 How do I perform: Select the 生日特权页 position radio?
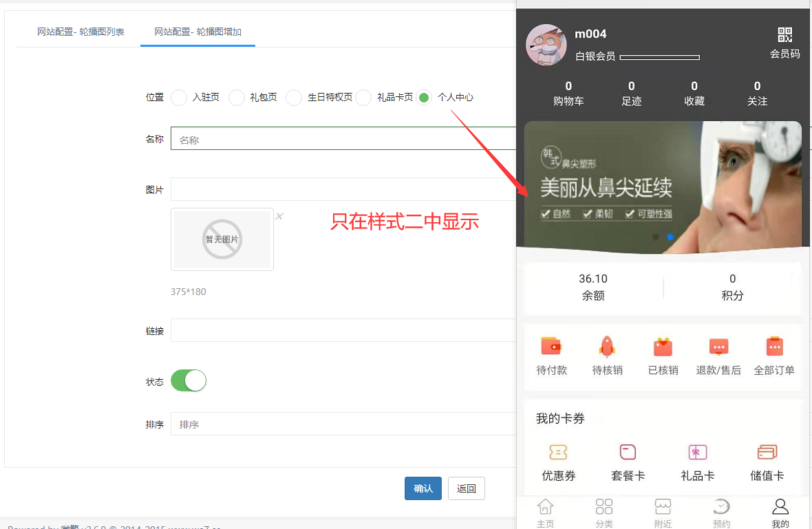(x=294, y=97)
